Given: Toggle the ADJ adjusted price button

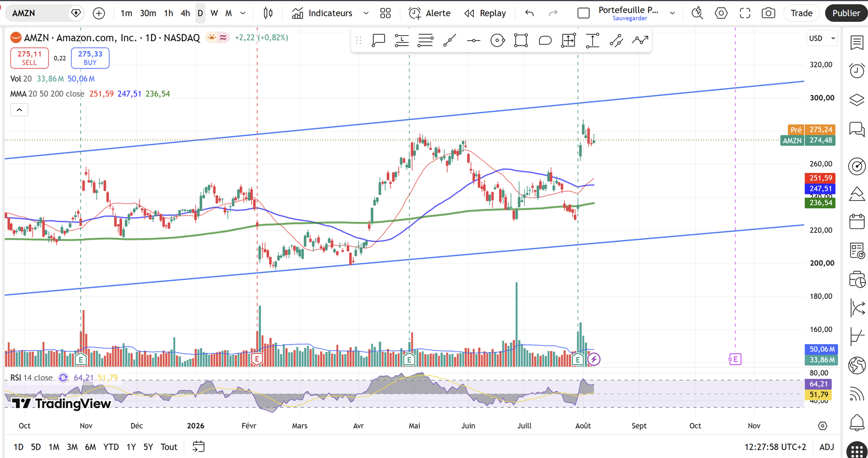Looking at the screenshot, I should (827, 447).
